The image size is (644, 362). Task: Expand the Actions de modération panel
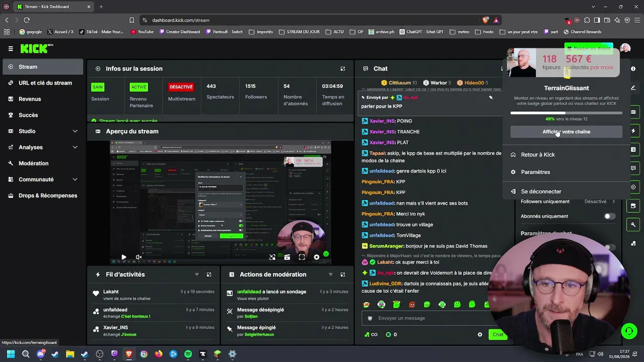coord(343,275)
